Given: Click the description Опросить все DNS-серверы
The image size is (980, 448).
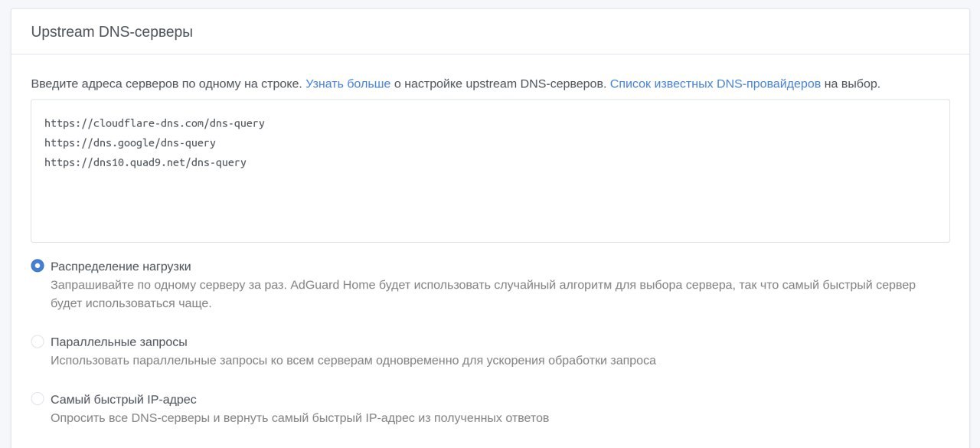Looking at the screenshot, I should (x=299, y=418).
